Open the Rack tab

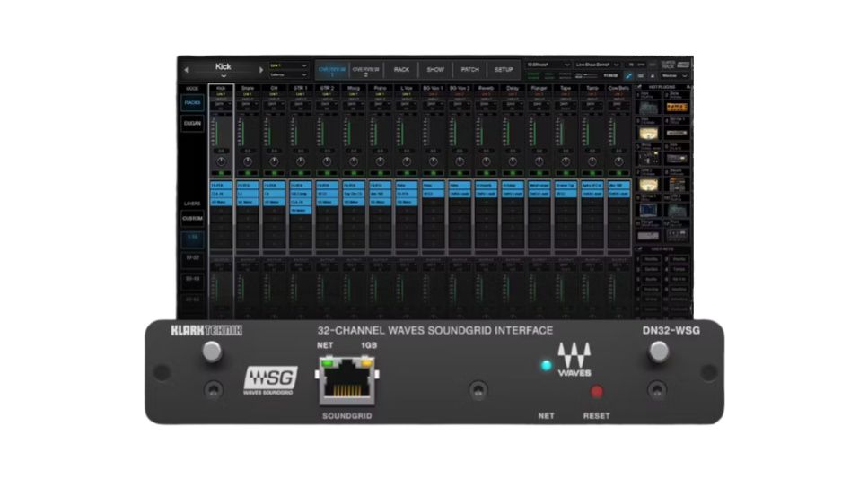click(x=401, y=70)
